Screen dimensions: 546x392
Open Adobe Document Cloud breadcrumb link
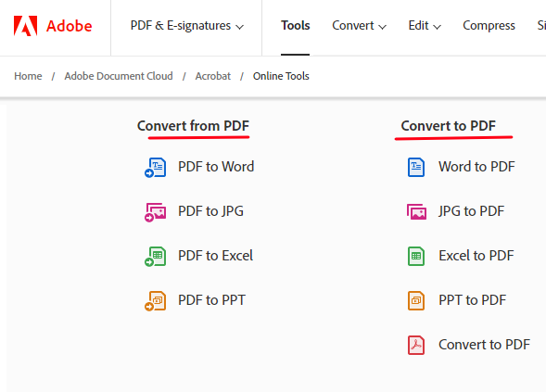(119, 76)
